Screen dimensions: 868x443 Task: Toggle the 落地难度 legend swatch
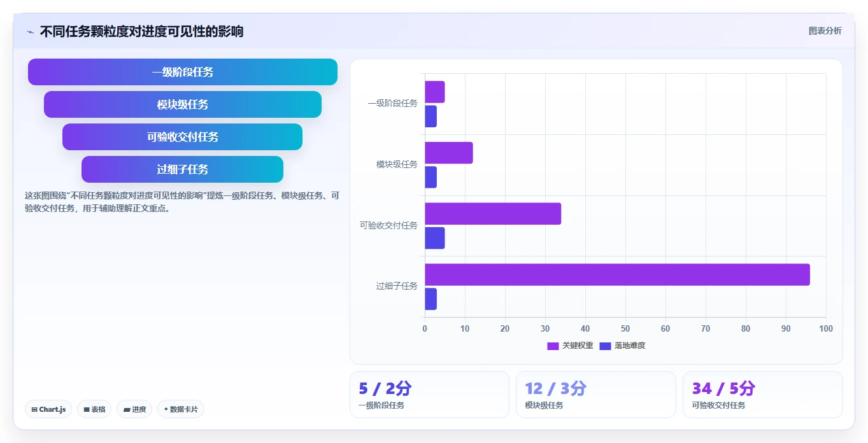(605, 346)
